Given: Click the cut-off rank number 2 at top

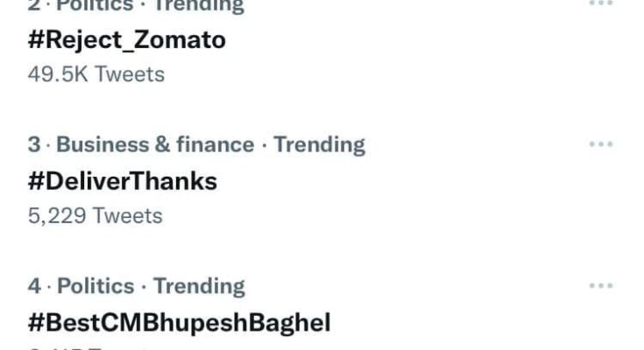Looking at the screenshot, I should tap(34, 4).
